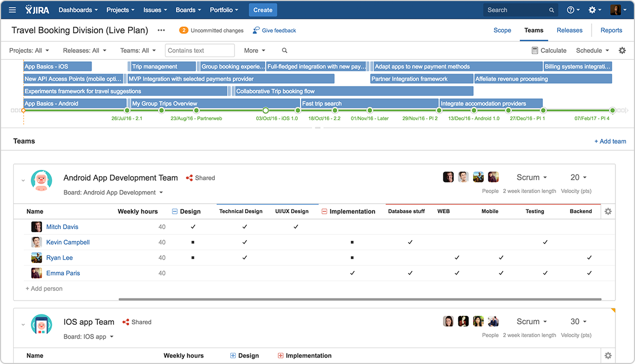Open Android team velocity 20 dropdown
The width and height of the screenshot is (635, 364).
click(x=578, y=178)
